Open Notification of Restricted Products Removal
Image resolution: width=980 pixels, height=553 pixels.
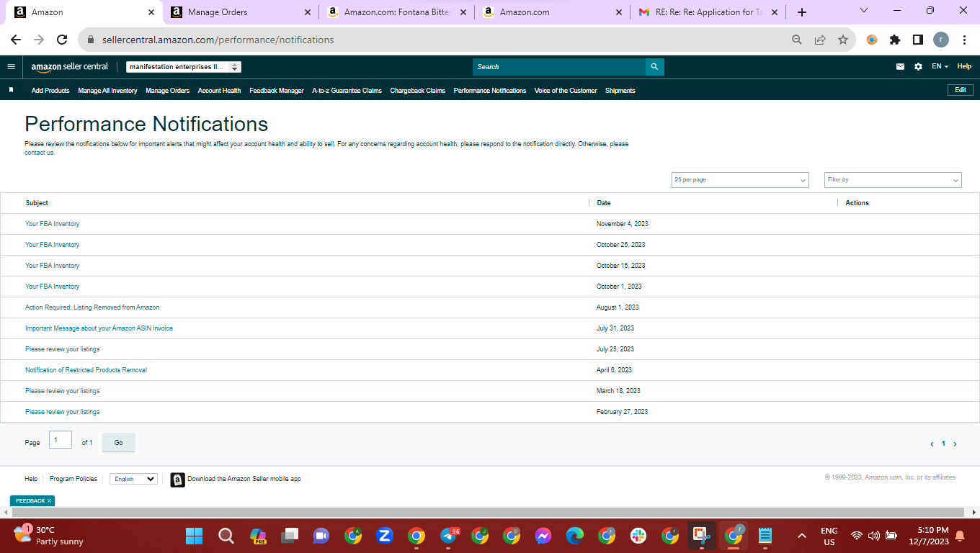click(86, 370)
